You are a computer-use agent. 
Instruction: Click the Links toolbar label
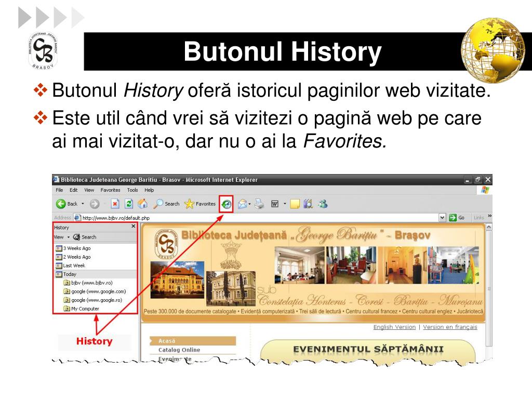tap(478, 218)
